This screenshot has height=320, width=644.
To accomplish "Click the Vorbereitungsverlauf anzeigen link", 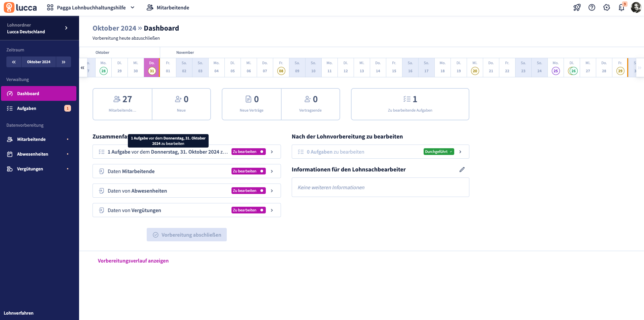I will [133, 261].
